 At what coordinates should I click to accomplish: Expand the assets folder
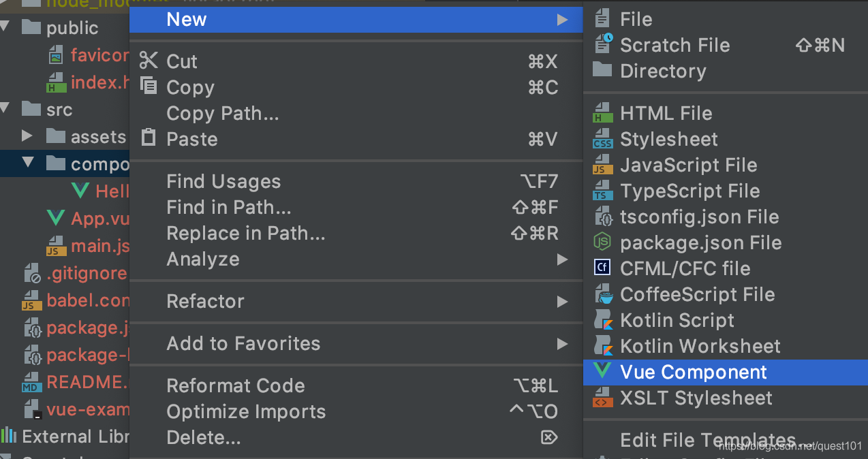28,136
